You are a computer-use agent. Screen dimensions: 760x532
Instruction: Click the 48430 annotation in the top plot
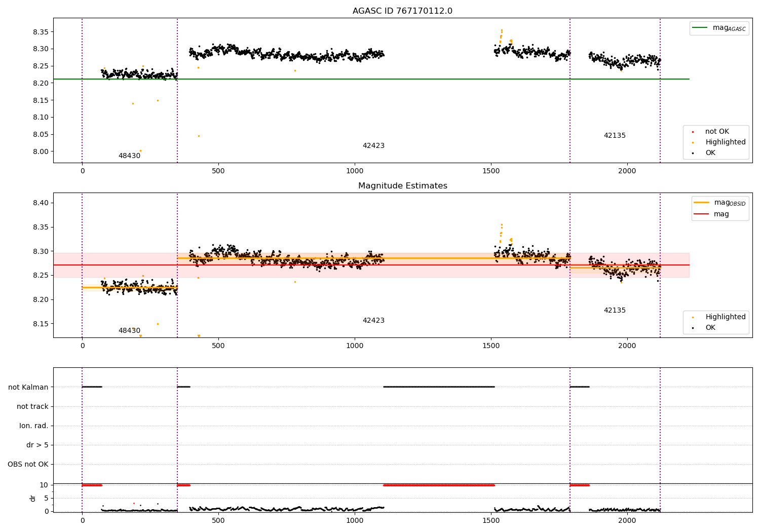pyautogui.click(x=129, y=156)
